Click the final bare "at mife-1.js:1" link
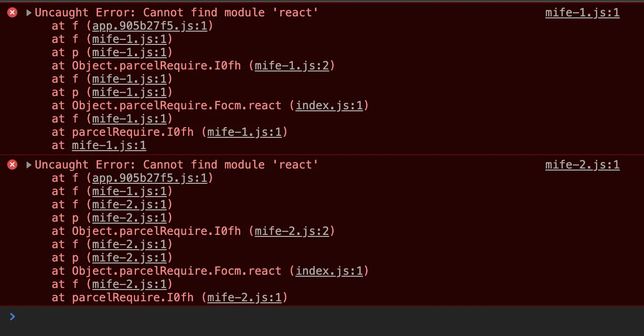This screenshot has height=336, width=644. point(109,146)
